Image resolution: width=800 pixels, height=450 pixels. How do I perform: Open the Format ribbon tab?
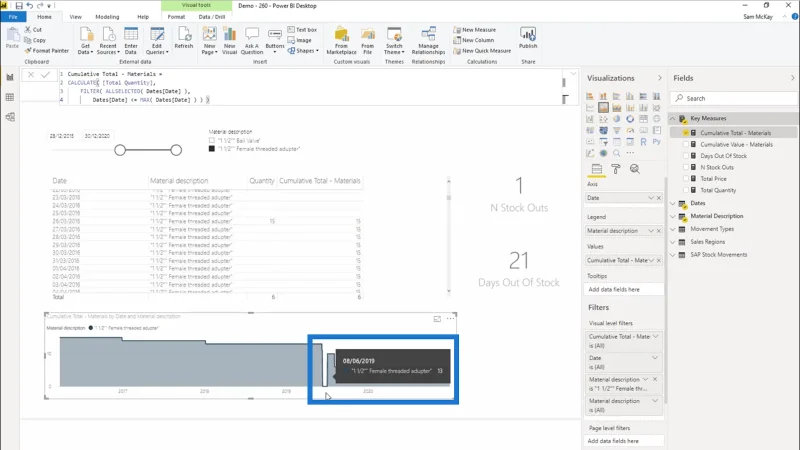coord(177,17)
